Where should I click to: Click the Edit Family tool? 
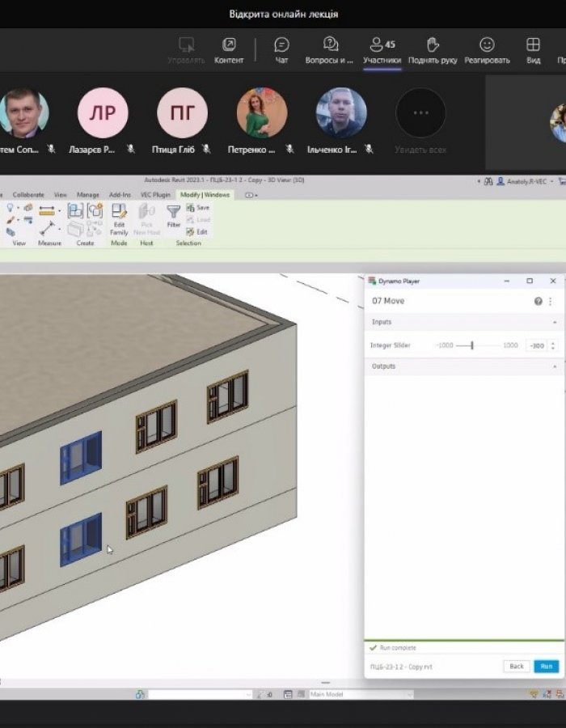pos(119,219)
